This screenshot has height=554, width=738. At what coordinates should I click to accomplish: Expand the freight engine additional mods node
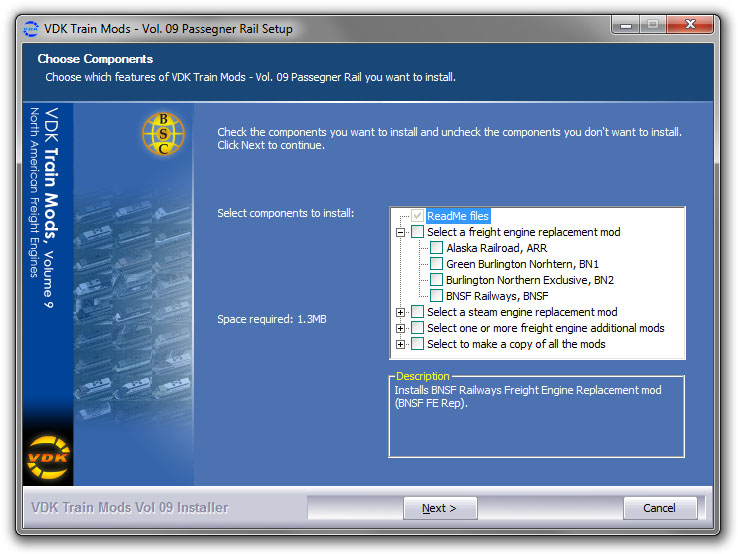coord(401,328)
